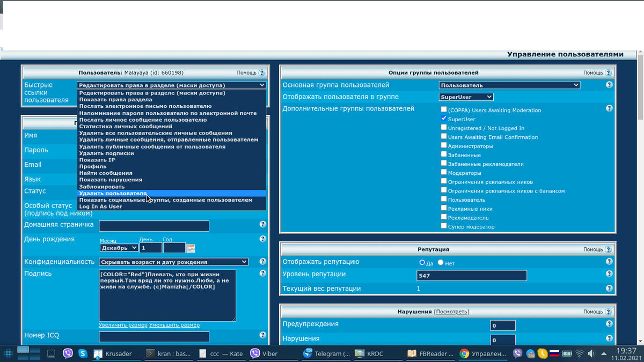Image resolution: width=644 pixels, height=362 pixels.
Task: Open the Основная группа пользователей dropdown
Action: tap(509, 85)
